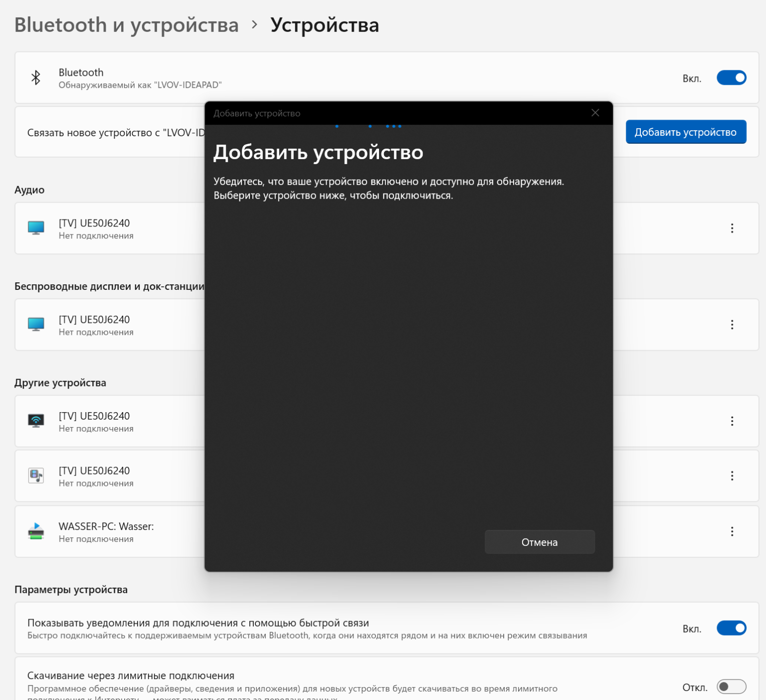The height and width of the screenshot is (700, 766).
Task: Select WASSER-PC: Wasser: device name
Action: point(106,526)
